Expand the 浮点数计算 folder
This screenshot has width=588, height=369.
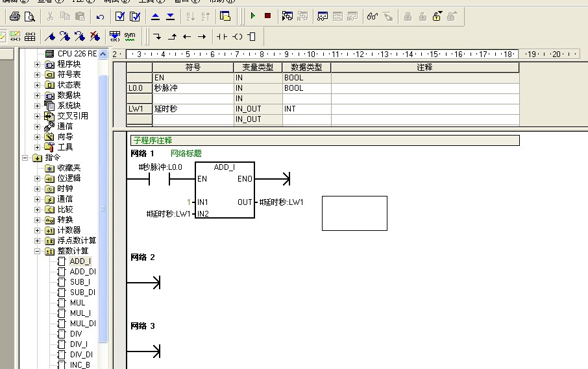point(37,241)
